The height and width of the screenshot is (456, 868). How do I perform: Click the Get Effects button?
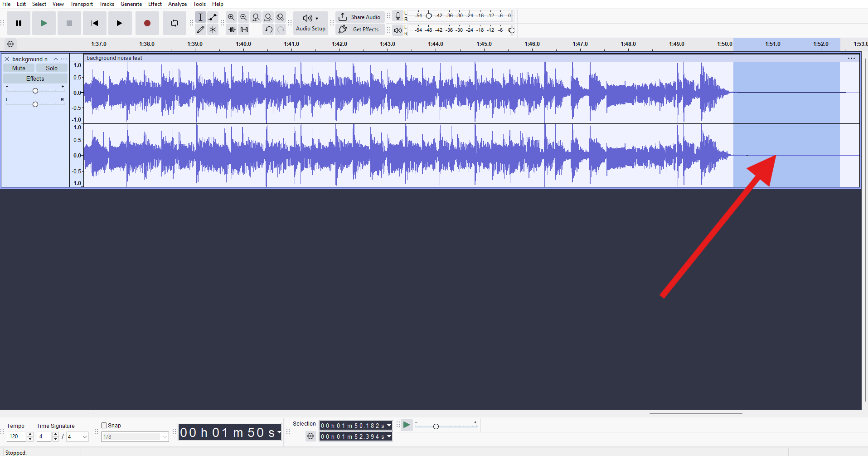360,29
